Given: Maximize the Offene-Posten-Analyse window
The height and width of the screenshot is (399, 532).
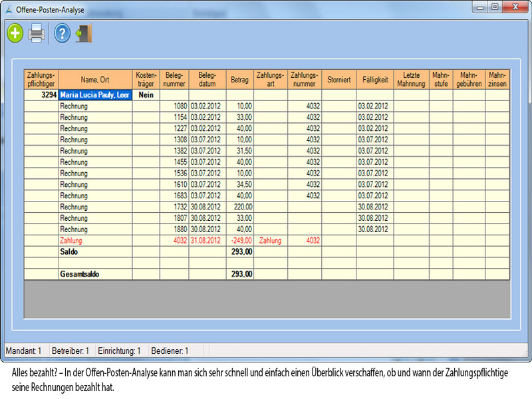Looking at the screenshot, I should 495,7.
